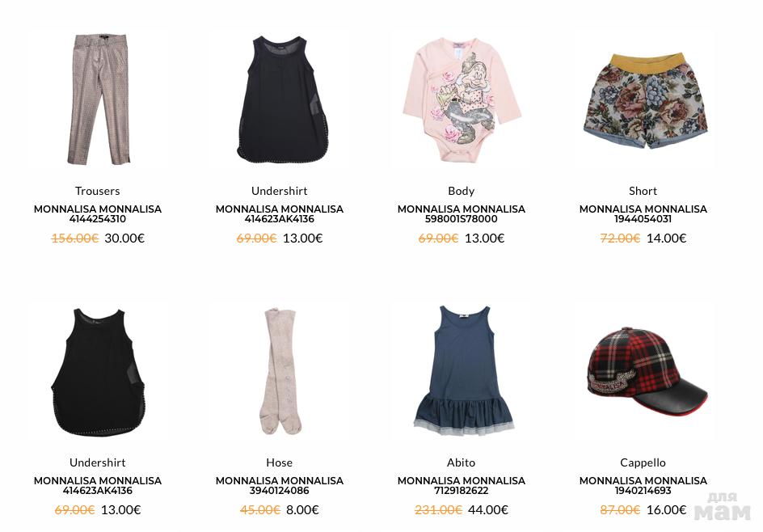The image size is (763, 532).
Task: Click the Abito product title
Action: coord(462,462)
